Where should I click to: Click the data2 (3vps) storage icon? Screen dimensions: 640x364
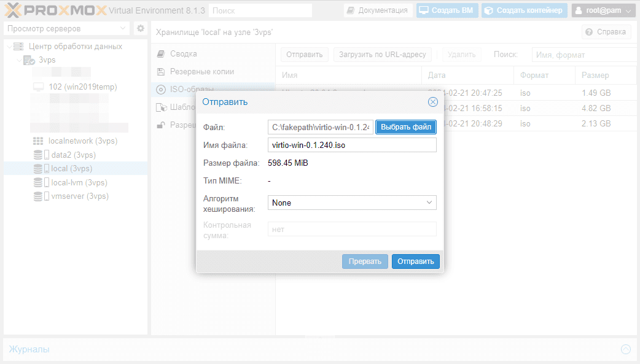[x=41, y=155]
